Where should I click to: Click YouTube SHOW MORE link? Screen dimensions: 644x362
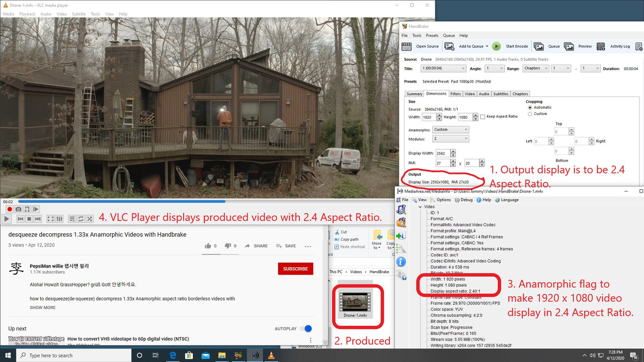[x=43, y=307]
